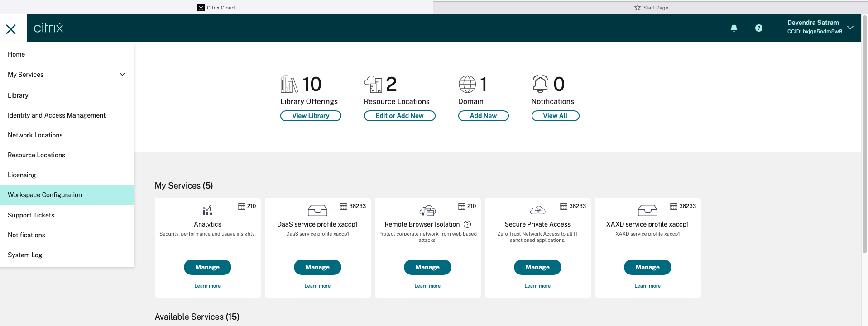
Task: Open Identity and Access Management menu item
Action: [x=57, y=115]
